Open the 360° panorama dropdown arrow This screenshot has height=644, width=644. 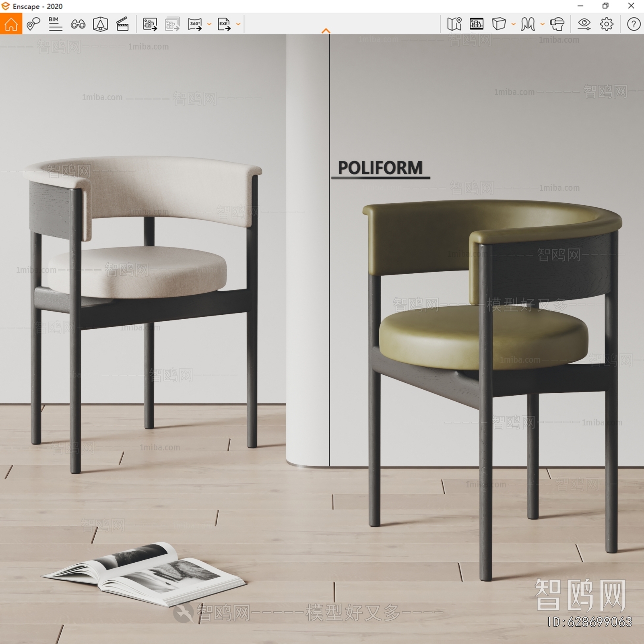click(x=209, y=24)
